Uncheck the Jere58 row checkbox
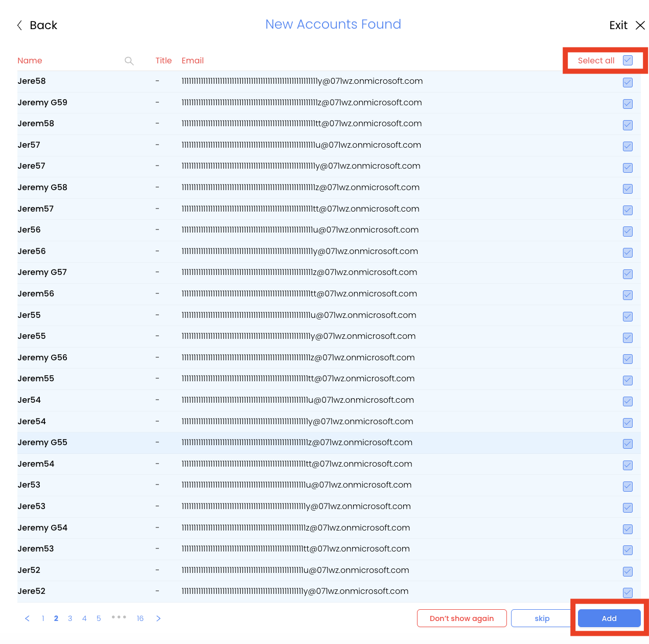Viewport: 649px width, 644px height. [628, 82]
